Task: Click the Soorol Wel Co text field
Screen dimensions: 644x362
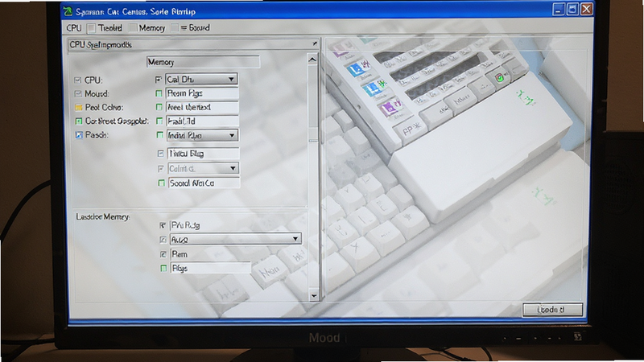Action: 204,183
